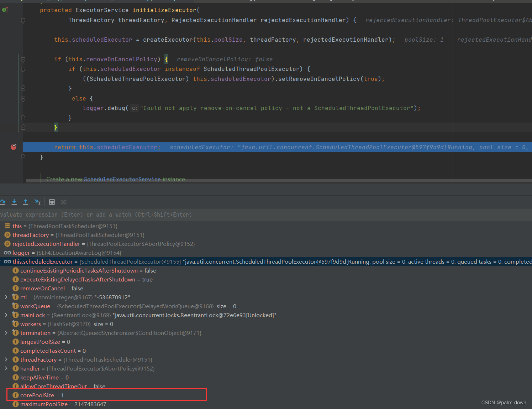This screenshot has width=532, height=409.
Task: Collapse the else block fold marker
Action: (x=23, y=99)
